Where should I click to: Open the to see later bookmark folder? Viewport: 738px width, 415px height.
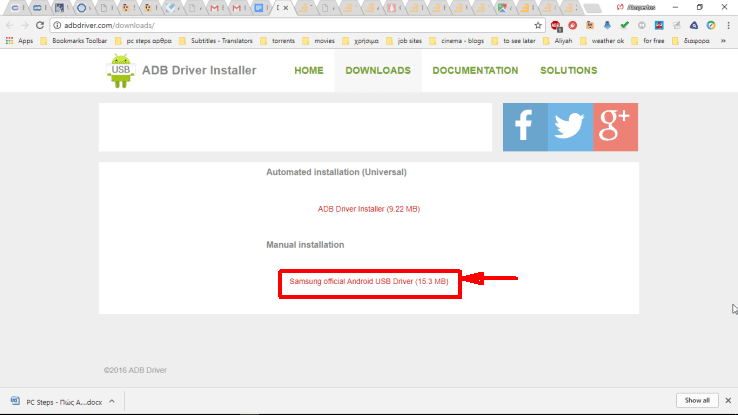point(513,41)
